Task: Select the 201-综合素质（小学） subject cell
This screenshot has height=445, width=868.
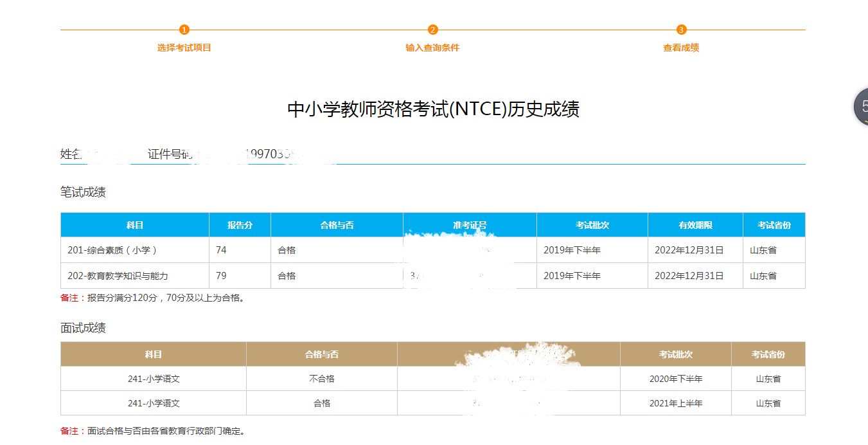Action: pyautogui.click(x=135, y=250)
